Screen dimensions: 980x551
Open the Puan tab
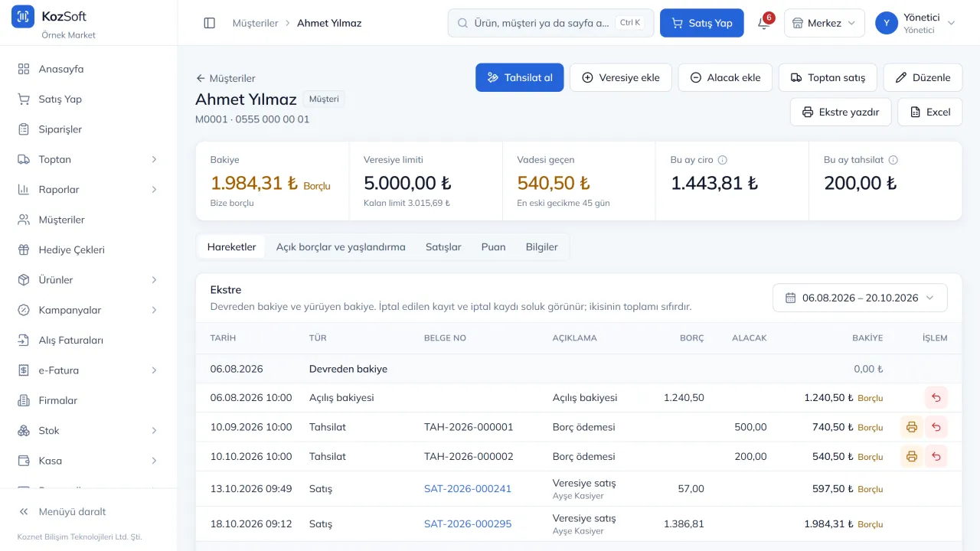pyautogui.click(x=493, y=247)
